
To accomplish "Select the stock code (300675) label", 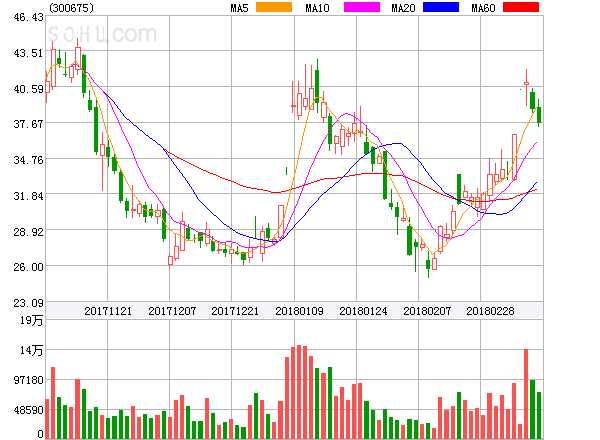I will click(71, 8).
